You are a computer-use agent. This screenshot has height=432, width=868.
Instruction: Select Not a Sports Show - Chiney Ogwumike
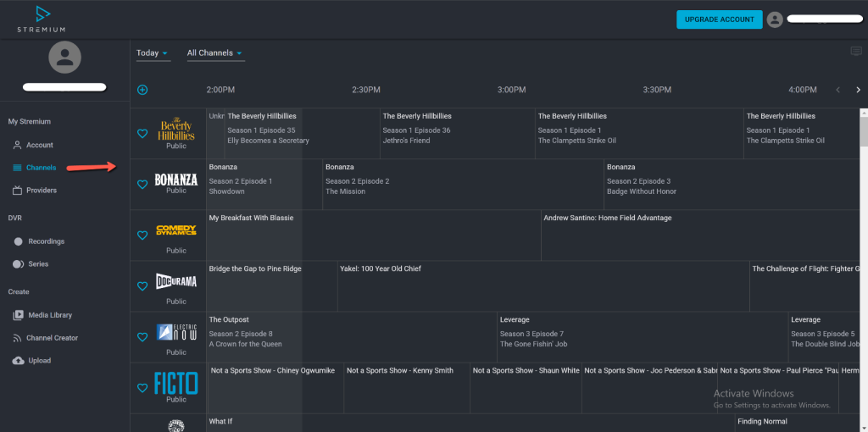275,388
